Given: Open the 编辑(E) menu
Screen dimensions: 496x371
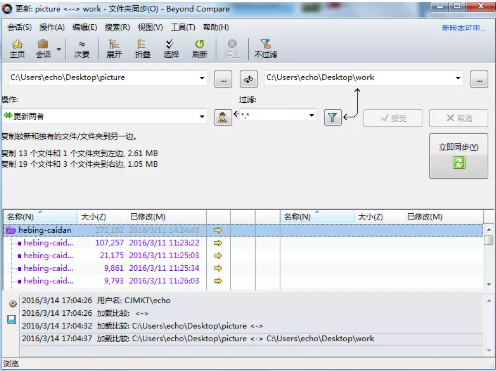Looking at the screenshot, I should 85,27.
